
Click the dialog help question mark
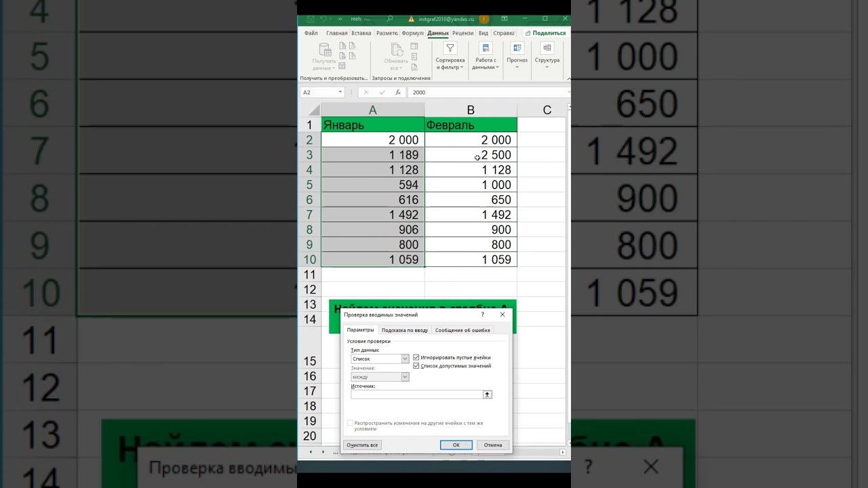coord(483,314)
